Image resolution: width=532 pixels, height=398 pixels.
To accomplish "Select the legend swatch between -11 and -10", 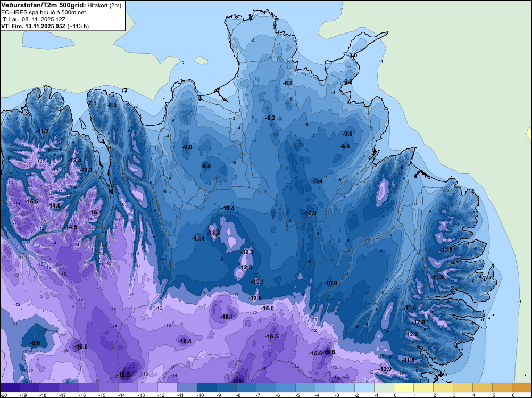I will tap(187, 387).
